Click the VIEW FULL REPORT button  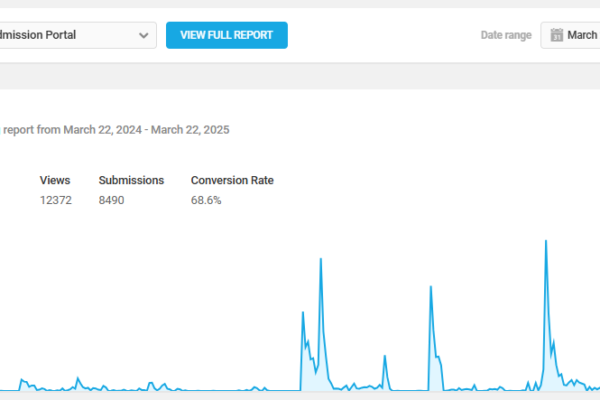click(x=226, y=35)
